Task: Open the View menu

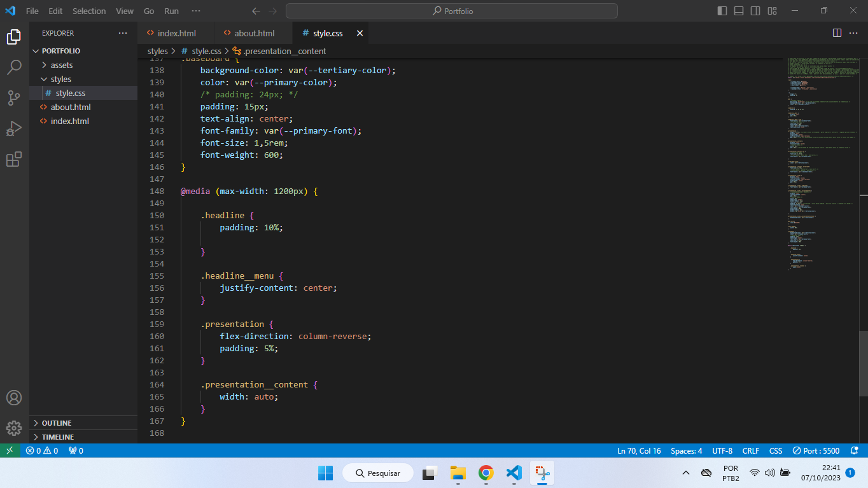Action: tap(125, 11)
